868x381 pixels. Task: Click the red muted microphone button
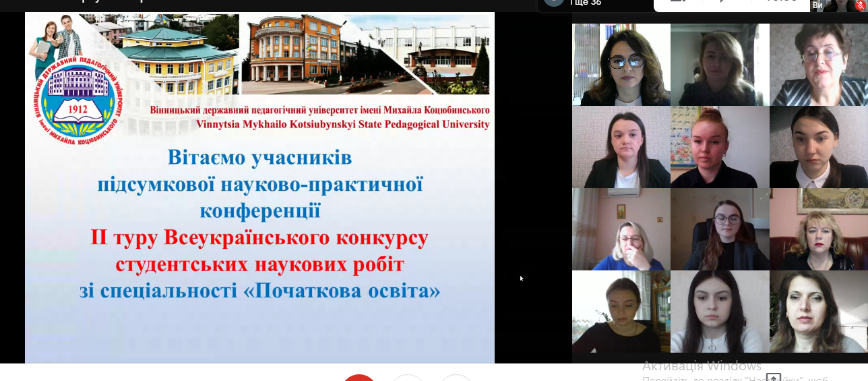coord(359,378)
